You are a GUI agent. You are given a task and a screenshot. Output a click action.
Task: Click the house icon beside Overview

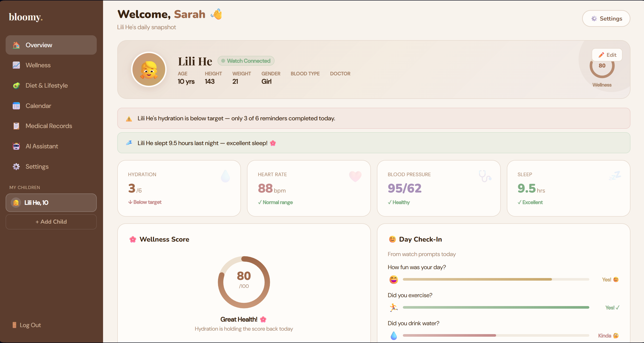(x=16, y=45)
